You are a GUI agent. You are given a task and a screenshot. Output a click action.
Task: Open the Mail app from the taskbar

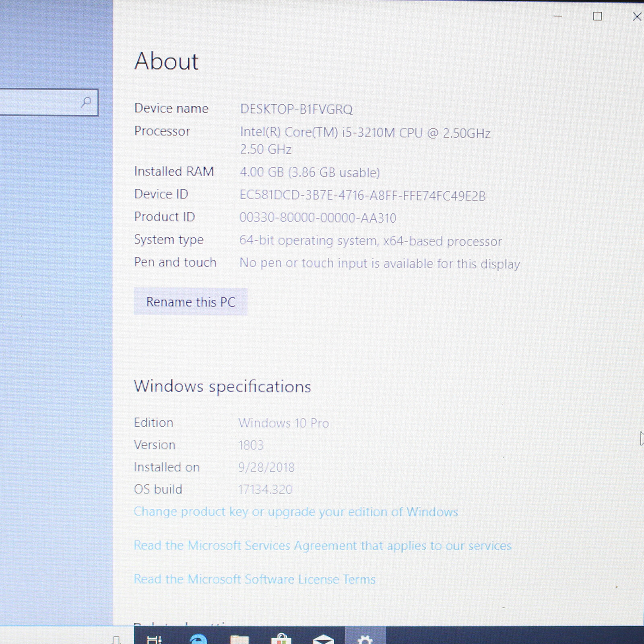(323, 639)
